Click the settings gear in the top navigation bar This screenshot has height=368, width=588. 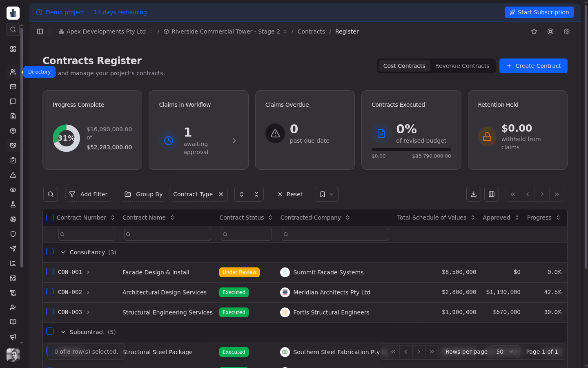coord(566,31)
